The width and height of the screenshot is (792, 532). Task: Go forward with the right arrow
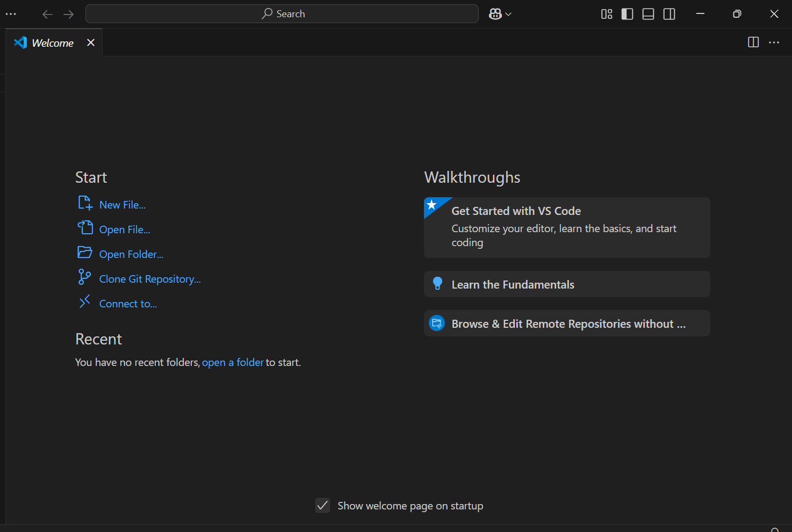coord(68,14)
